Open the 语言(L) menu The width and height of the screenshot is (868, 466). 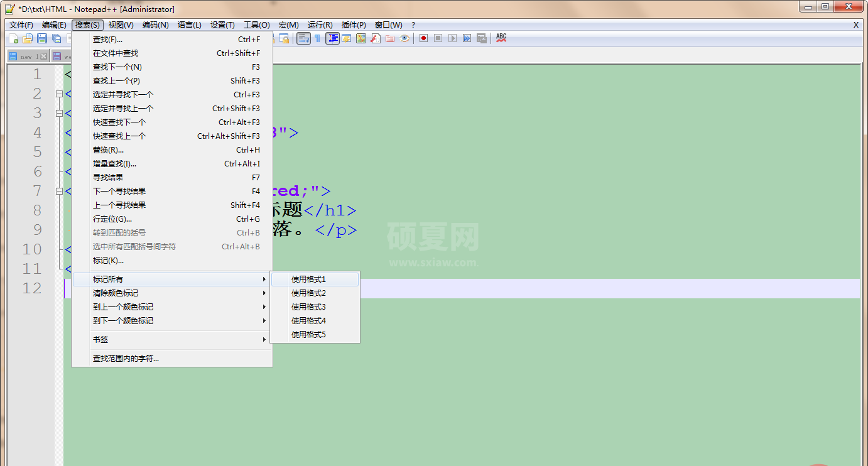(190, 25)
